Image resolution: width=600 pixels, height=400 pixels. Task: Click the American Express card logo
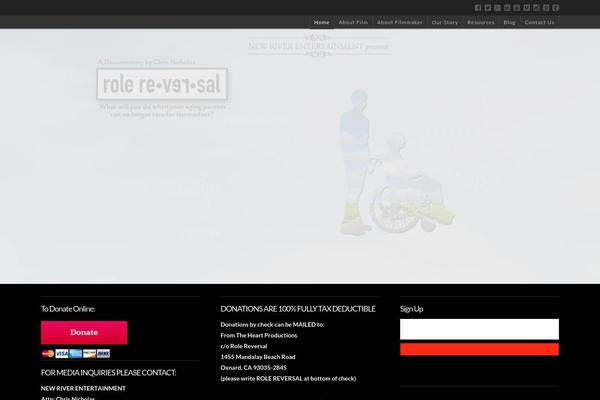76,353
